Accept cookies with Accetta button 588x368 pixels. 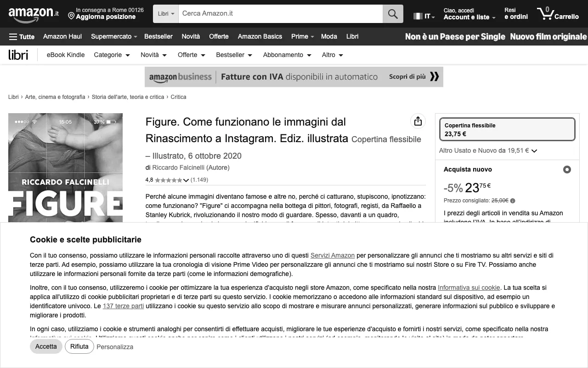tap(46, 346)
